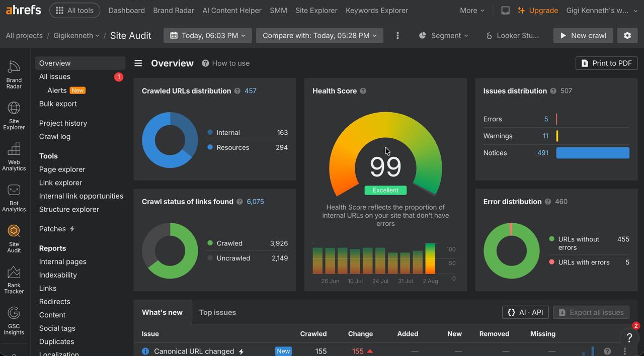Open Looker Studio integration button
This screenshot has width=644, height=356.
512,36
